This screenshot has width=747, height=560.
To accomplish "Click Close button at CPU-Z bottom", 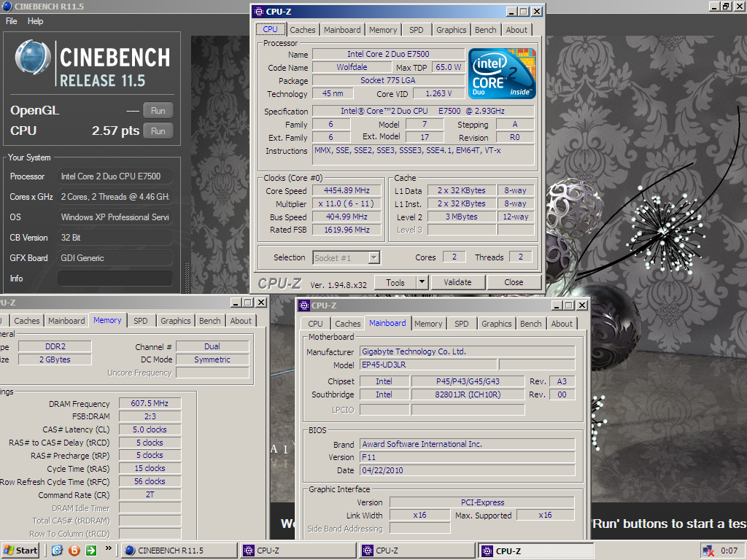I will coord(514,282).
